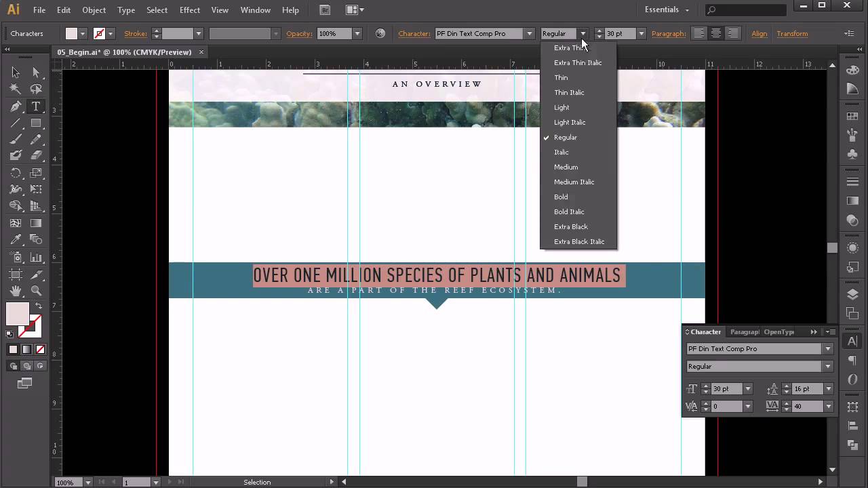Swap fill and stroke colors
This screenshot has height=488, width=868.
click(39, 306)
